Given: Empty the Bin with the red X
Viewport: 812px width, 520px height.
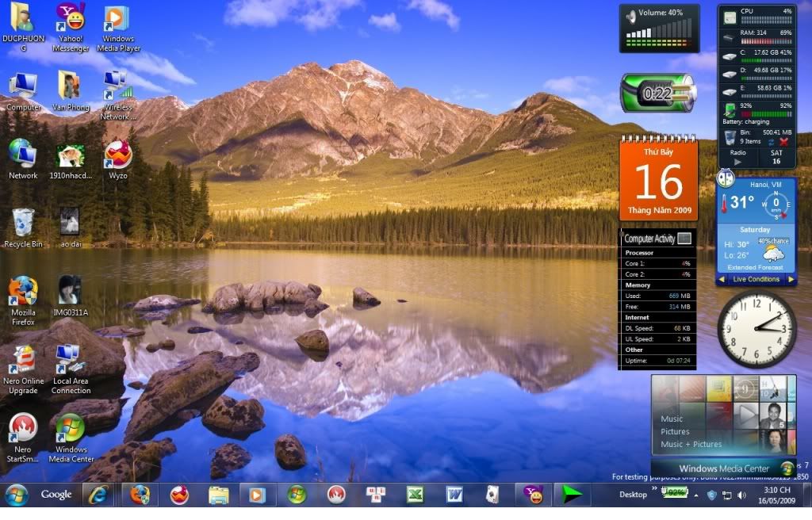Looking at the screenshot, I should 784,142.
